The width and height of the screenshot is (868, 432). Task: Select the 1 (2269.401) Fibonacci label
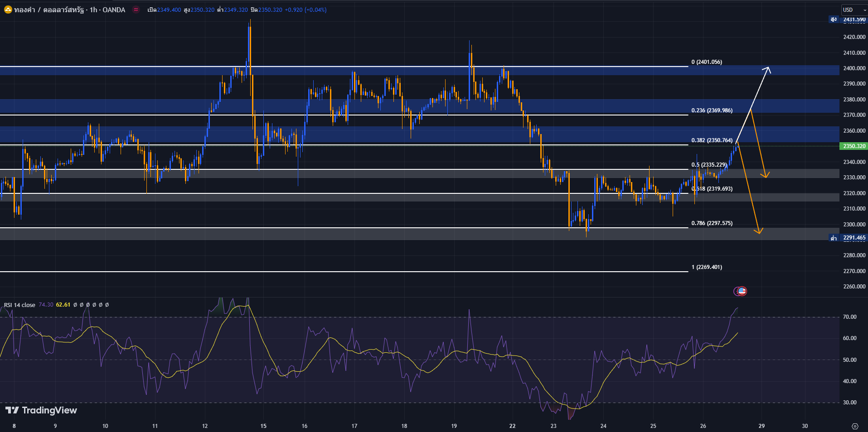click(707, 267)
